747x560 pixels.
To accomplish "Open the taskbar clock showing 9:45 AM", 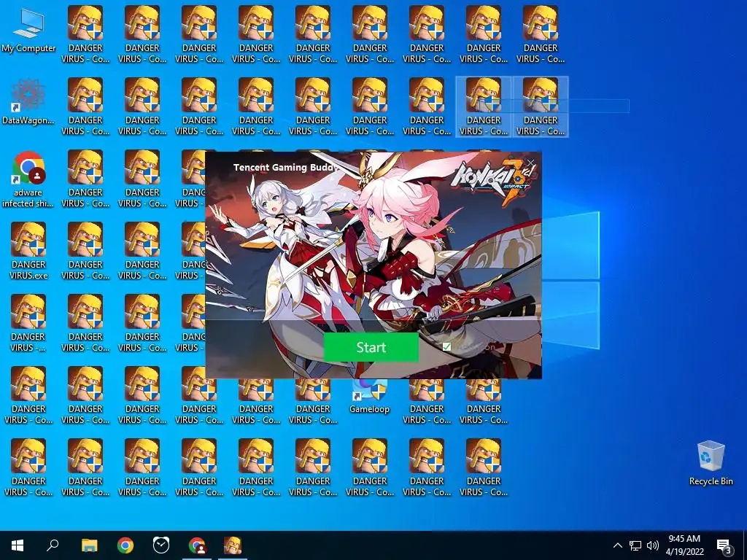I will click(x=684, y=545).
